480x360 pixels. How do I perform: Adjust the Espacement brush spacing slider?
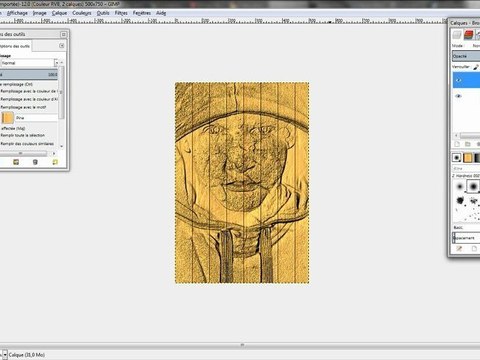coord(466,238)
